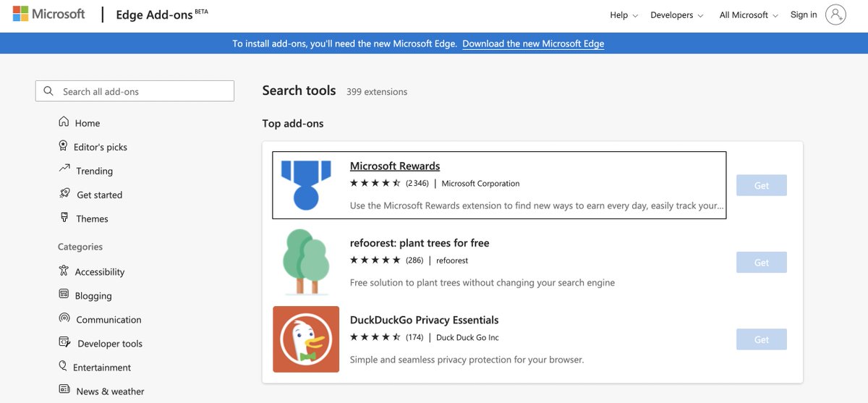Click the refoorest five-star rating

click(x=375, y=260)
